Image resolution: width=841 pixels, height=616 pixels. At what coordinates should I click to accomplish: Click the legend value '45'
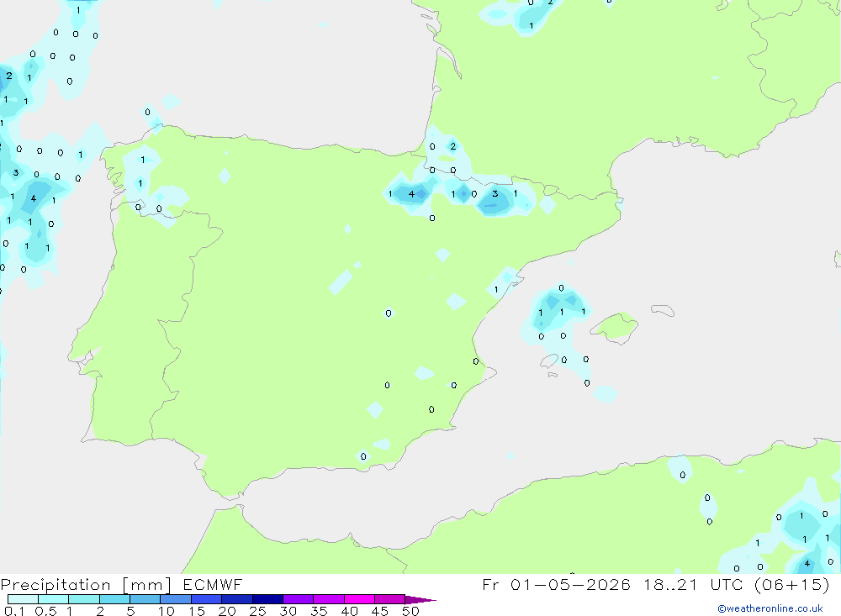click(380, 611)
